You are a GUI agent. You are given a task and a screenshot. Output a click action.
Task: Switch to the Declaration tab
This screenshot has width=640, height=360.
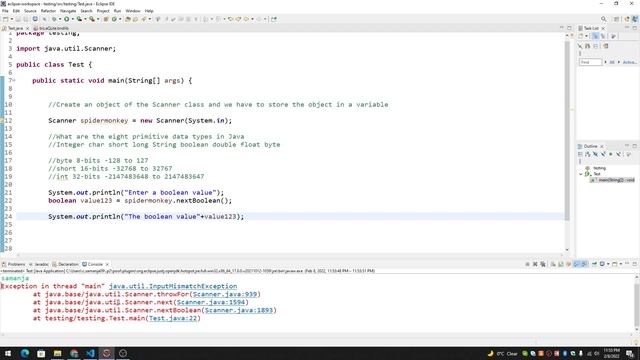(65, 264)
